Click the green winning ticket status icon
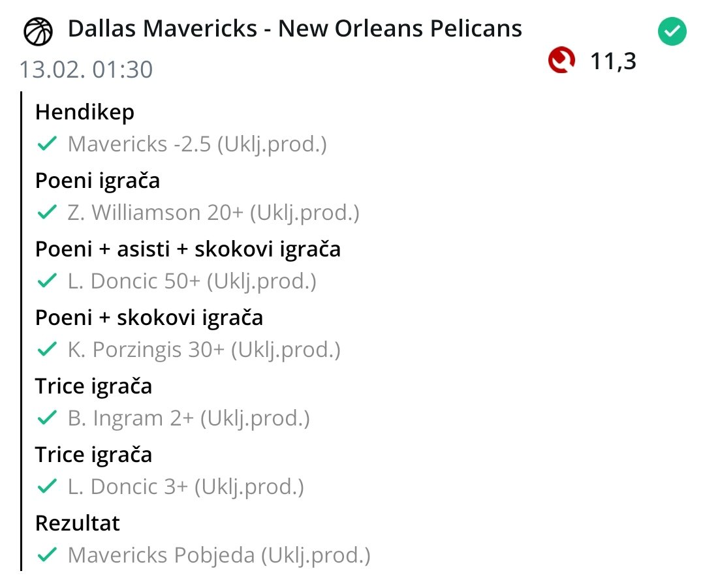This screenshot has width=705, height=588. 672,32
